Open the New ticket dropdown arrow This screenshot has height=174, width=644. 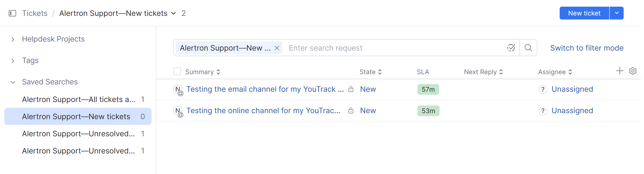616,13
